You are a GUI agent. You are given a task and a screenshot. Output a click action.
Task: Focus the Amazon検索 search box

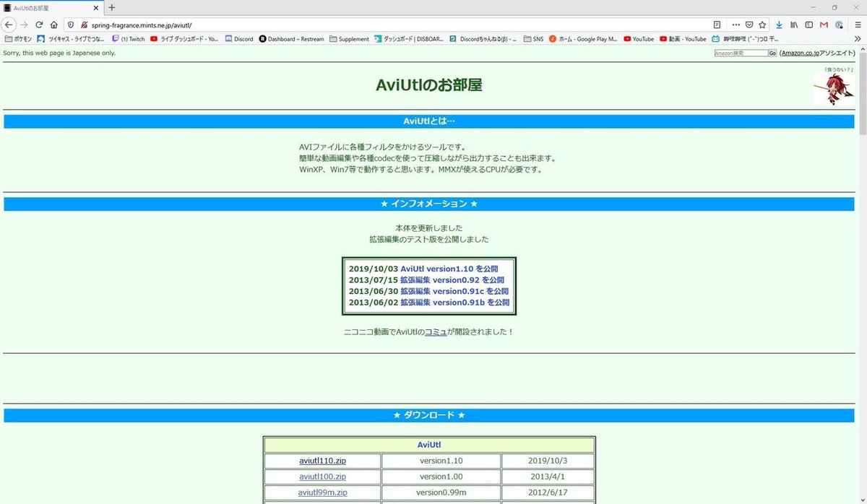[x=741, y=53]
